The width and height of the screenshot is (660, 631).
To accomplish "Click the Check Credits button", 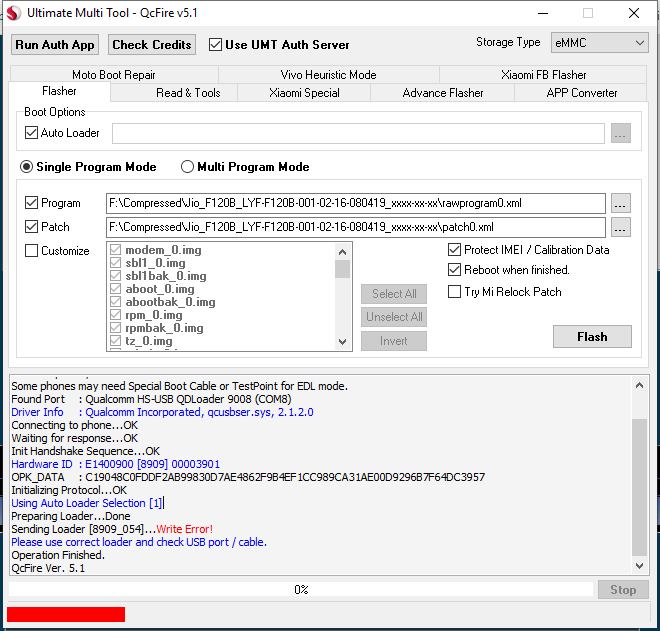I will point(152,45).
